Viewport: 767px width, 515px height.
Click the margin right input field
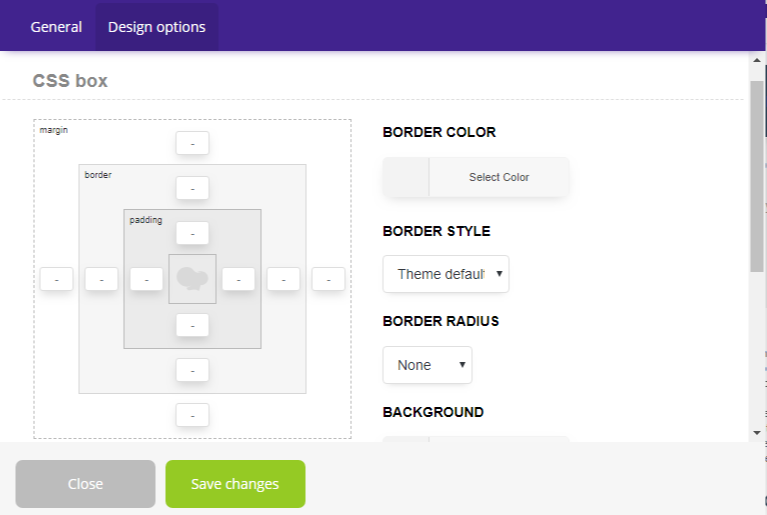328,279
